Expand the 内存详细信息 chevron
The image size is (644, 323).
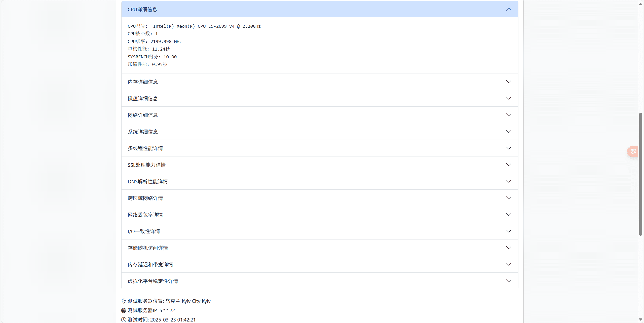pyautogui.click(x=509, y=82)
